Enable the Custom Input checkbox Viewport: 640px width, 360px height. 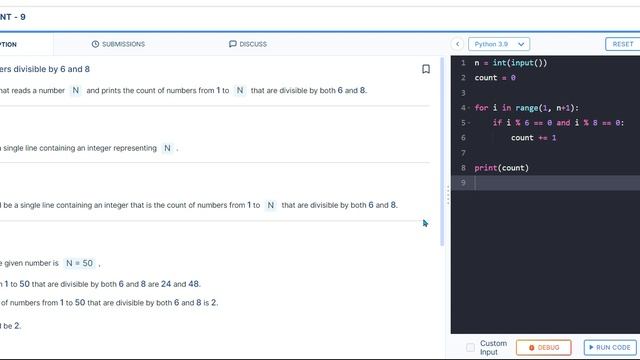coord(470,347)
